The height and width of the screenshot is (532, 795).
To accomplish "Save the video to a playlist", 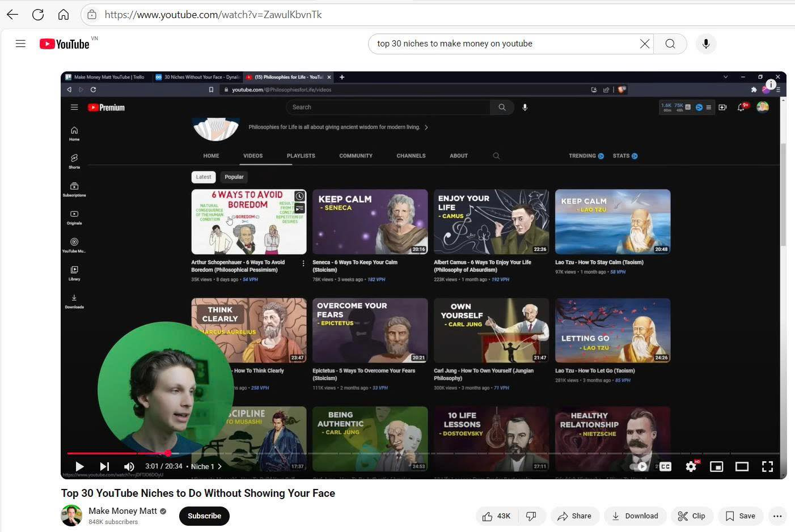I will pos(741,516).
